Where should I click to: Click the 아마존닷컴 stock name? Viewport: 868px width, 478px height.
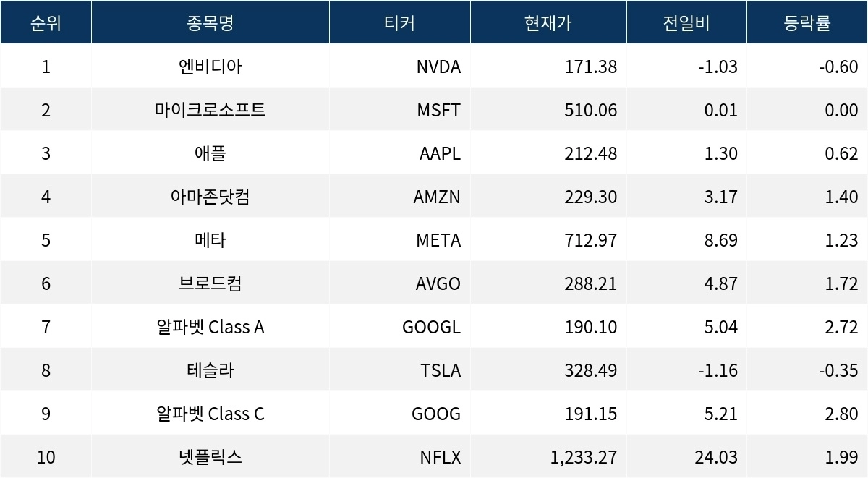click(x=210, y=197)
